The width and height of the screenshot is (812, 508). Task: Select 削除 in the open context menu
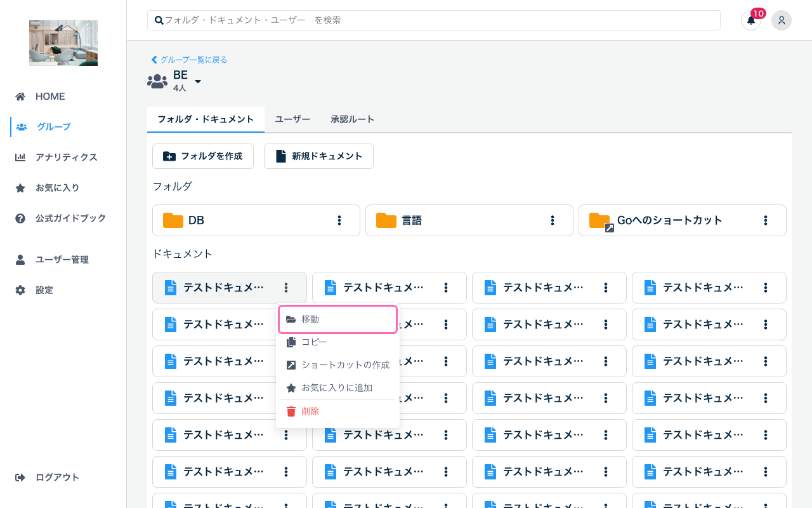(310, 411)
